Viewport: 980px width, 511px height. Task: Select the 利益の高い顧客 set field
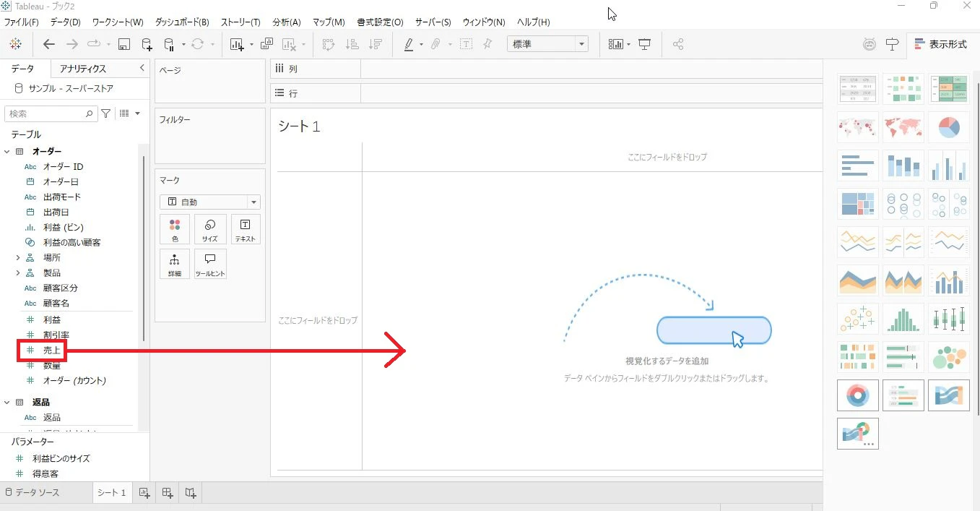coord(71,242)
